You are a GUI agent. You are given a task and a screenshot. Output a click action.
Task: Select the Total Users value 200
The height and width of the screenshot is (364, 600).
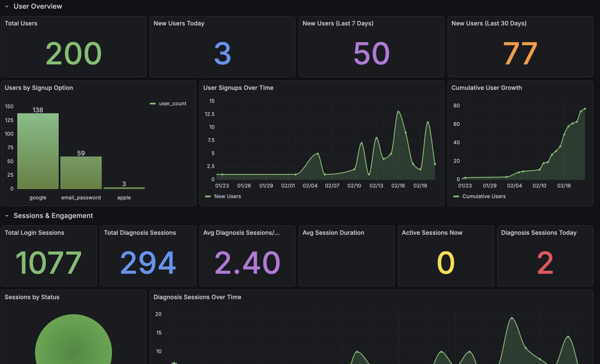pos(73,53)
